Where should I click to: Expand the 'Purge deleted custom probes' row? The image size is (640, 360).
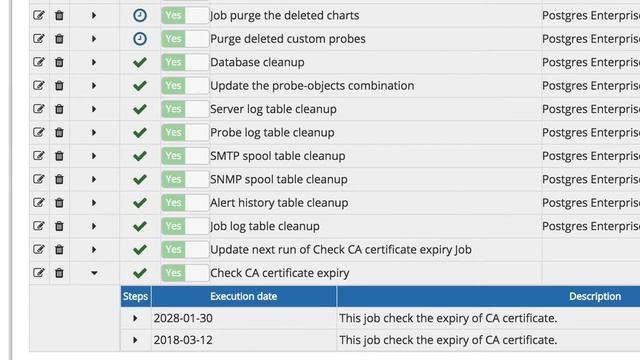pos(94,39)
